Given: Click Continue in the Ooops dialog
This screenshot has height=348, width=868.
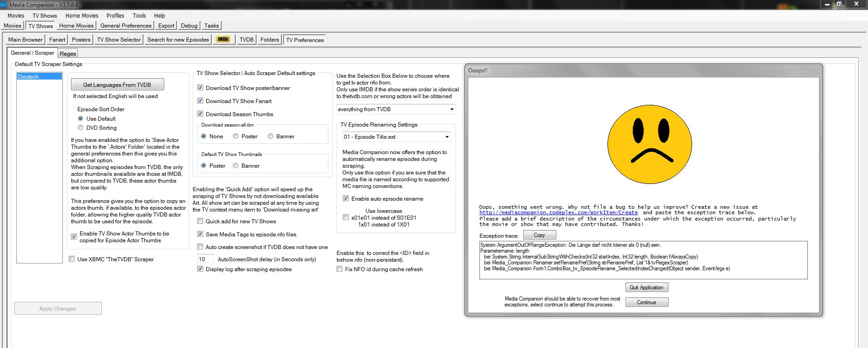Looking at the screenshot, I should [x=646, y=302].
